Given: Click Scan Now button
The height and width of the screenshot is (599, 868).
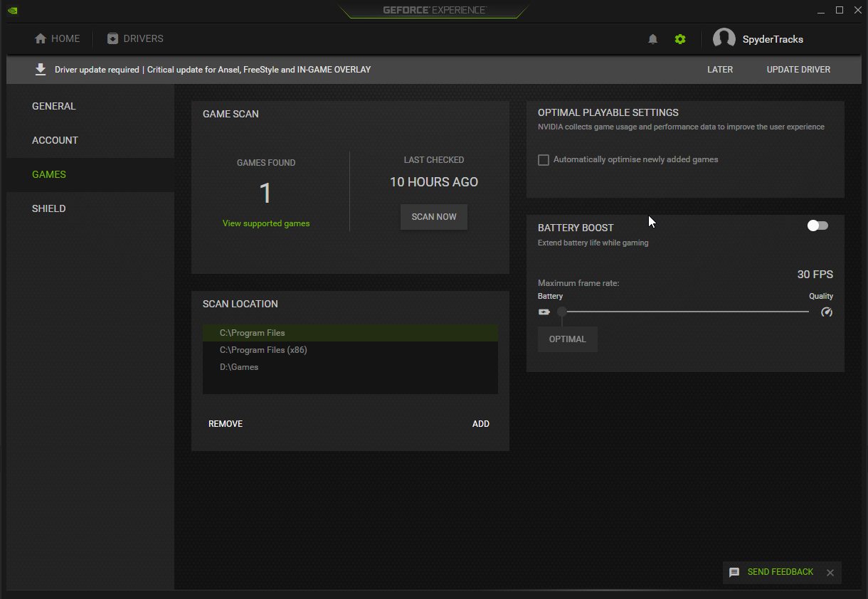Looking at the screenshot, I should pyautogui.click(x=434, y=217).
